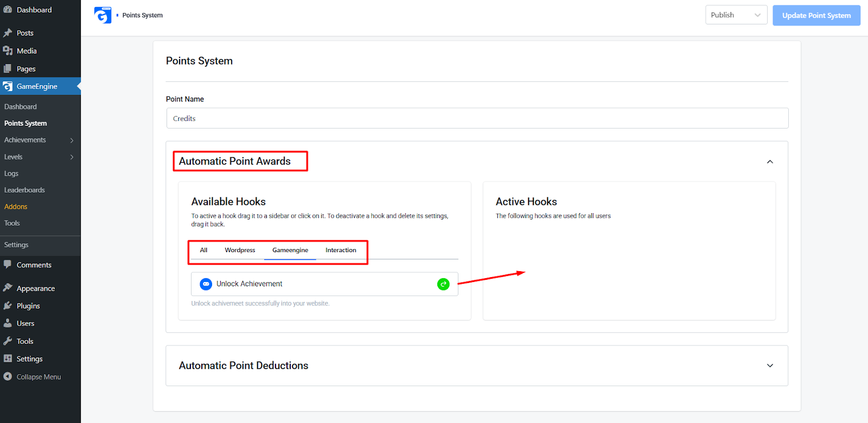Select the Gameengine hooks tab
This screenshot has height=423, width=868.
tap(290, 250)
